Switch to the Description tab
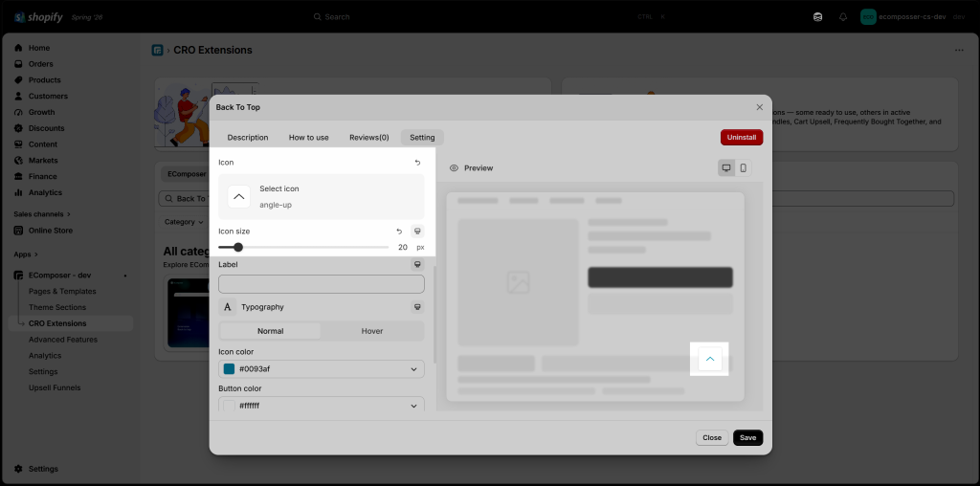Screen dimensions: 980x486 point(248,138)
